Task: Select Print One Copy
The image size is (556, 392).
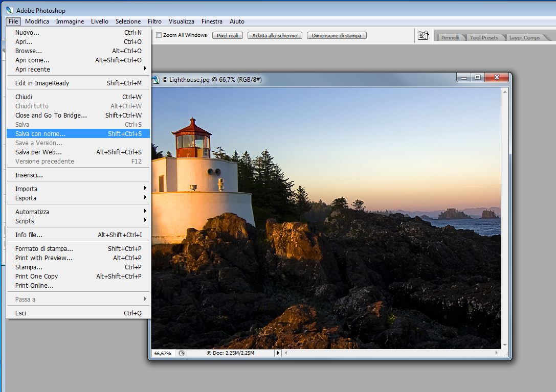Action: [x=78, y=276]
